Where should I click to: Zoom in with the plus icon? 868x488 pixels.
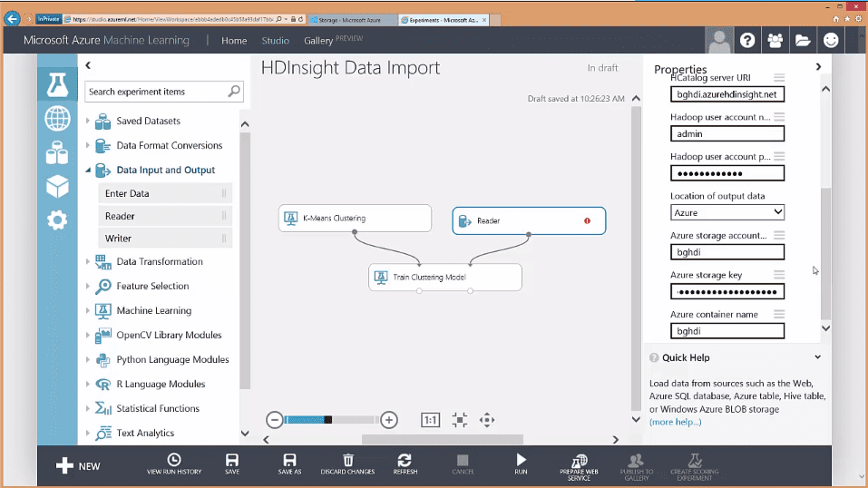(389, 420)
